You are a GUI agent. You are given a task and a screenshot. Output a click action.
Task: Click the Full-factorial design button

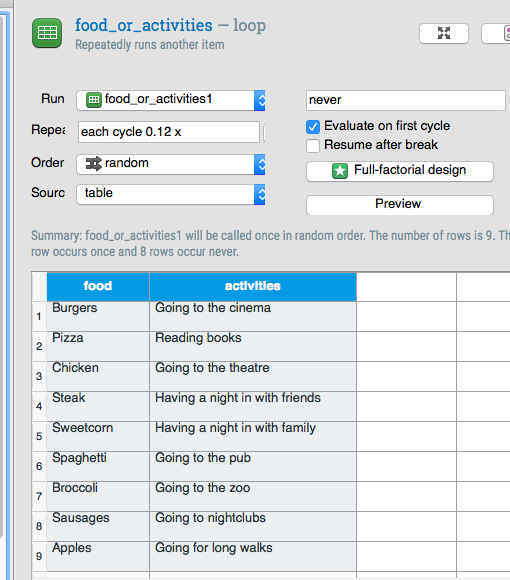tap(400, 171)
